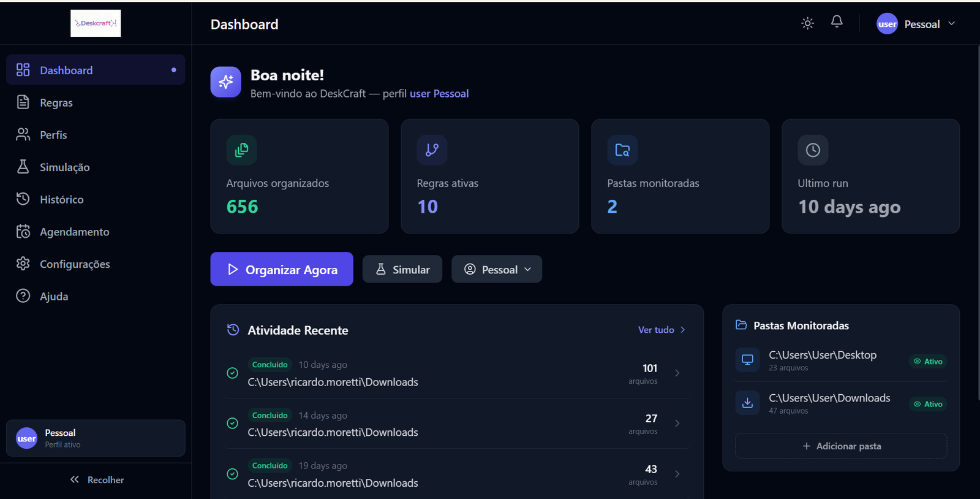
Task: Click the DeskCraft logo
Action: click(x=96, y=23)
